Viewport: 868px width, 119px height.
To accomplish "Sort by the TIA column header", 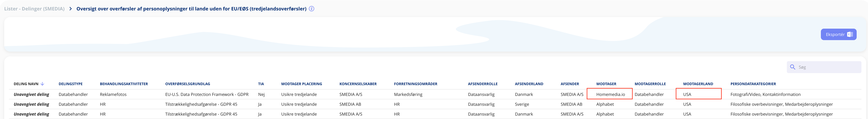I will click(261, 84).
